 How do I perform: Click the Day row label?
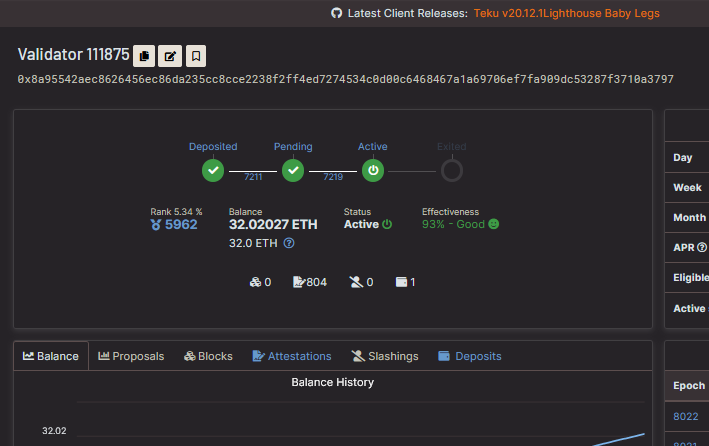tap(682, 157)
